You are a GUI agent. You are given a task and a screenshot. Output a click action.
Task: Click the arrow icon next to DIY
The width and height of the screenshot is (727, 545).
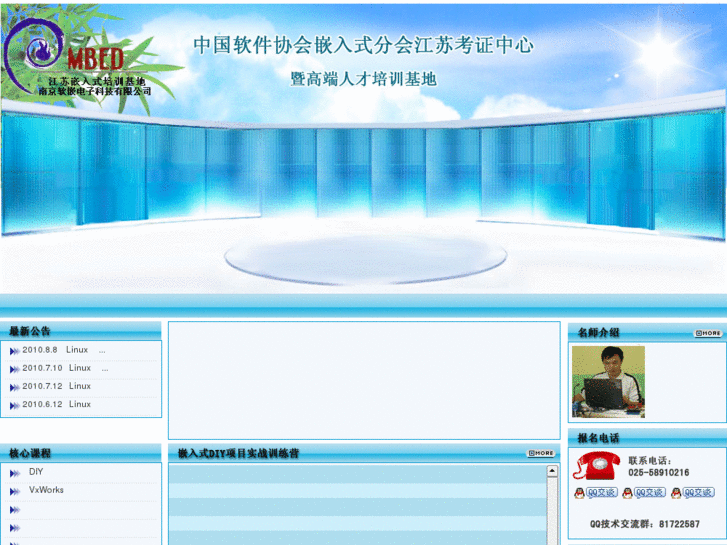[15, 474]
